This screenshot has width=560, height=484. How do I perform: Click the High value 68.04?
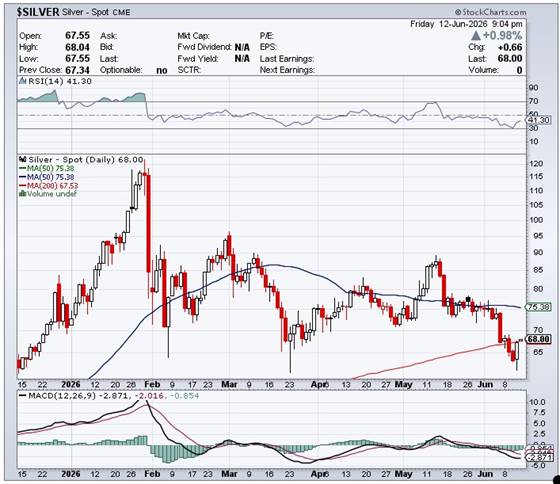click(x=77, y=47)
